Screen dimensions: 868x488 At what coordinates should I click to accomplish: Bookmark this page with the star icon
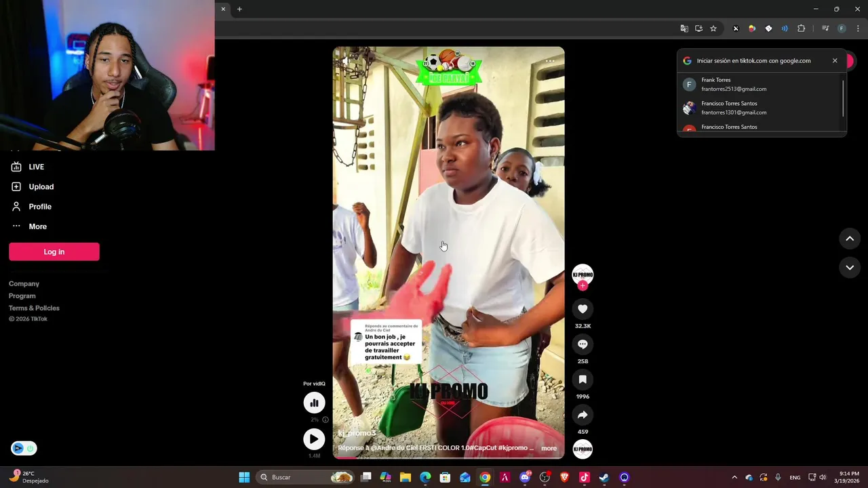(x=713, y=28)
